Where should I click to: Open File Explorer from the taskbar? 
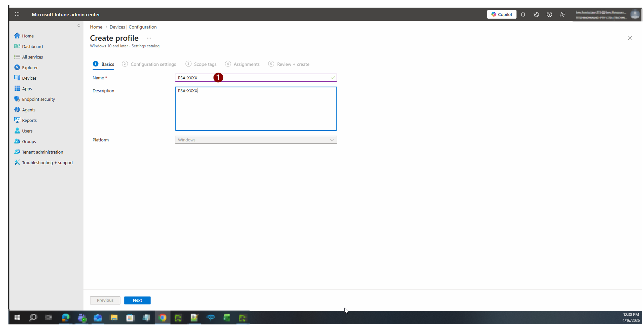point(114,318)
